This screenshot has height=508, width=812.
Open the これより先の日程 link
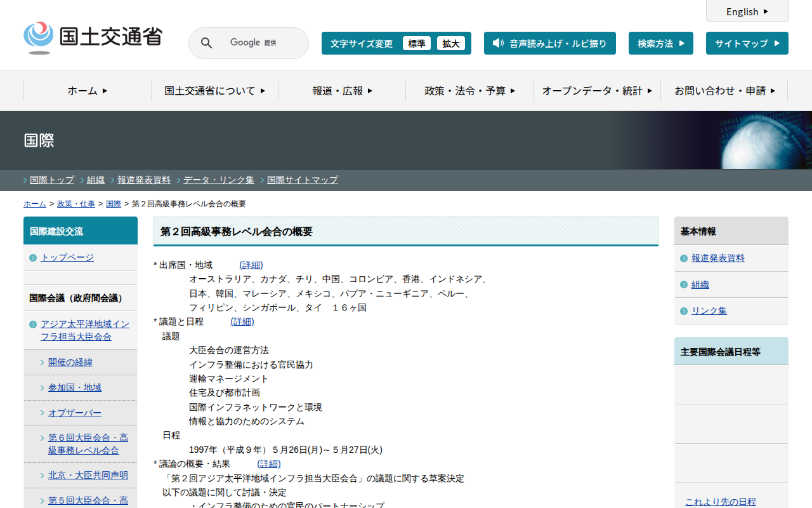click(x=721, y=502)
